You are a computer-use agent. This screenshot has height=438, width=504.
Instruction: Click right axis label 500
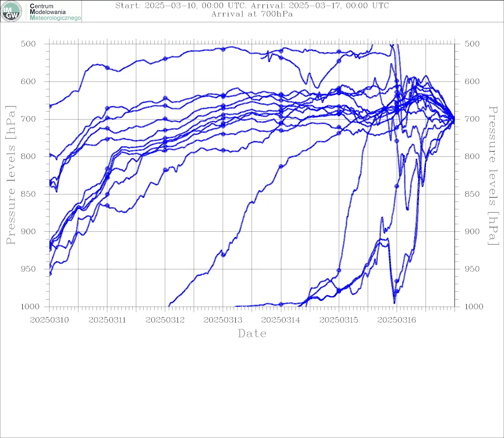coord(472,44)
